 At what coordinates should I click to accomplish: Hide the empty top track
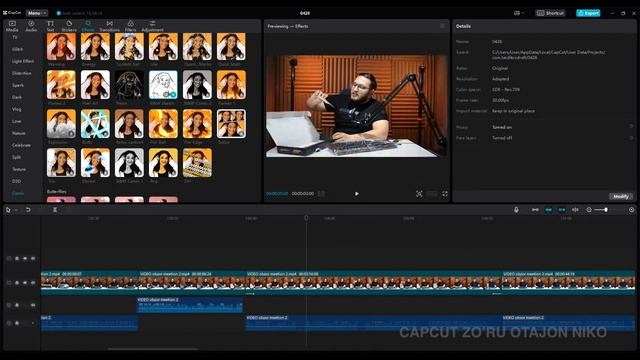(25, 258)
